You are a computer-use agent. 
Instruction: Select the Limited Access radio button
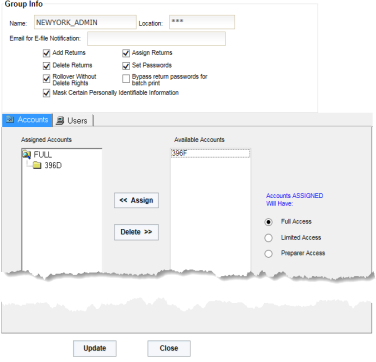[268, 238]
